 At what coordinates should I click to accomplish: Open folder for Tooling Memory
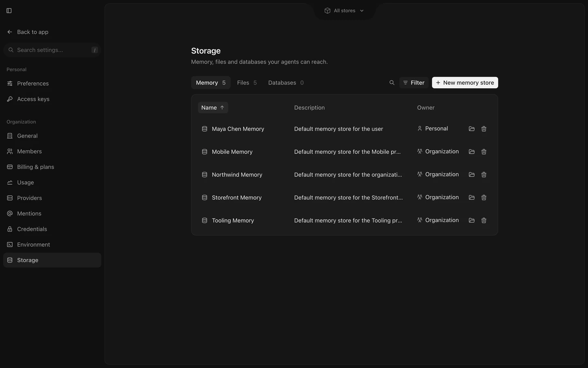472,220
